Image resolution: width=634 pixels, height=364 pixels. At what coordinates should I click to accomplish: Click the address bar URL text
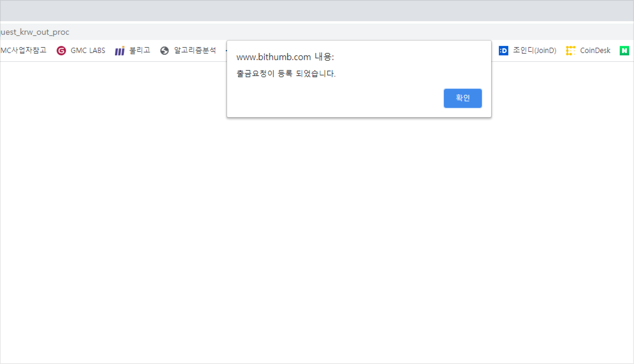pos(35,32)
